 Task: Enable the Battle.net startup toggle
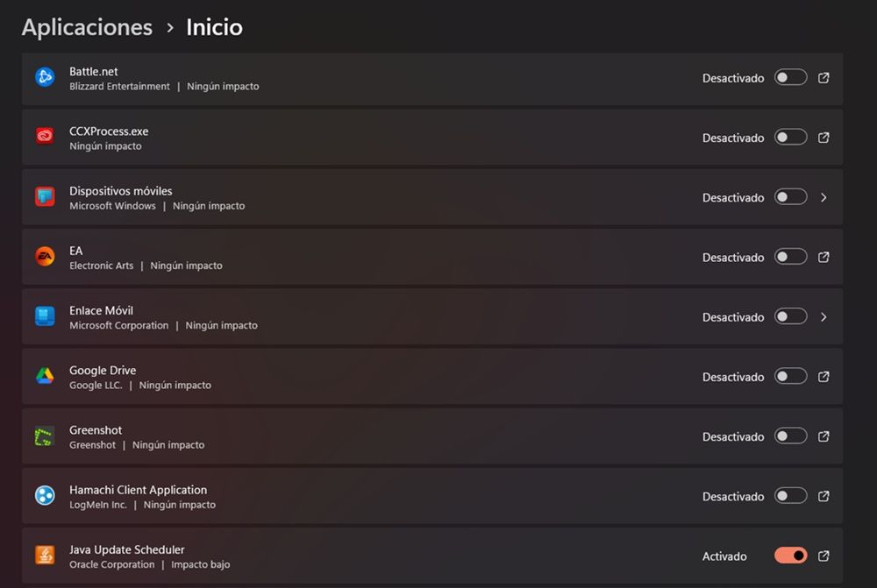coord(790,77)
